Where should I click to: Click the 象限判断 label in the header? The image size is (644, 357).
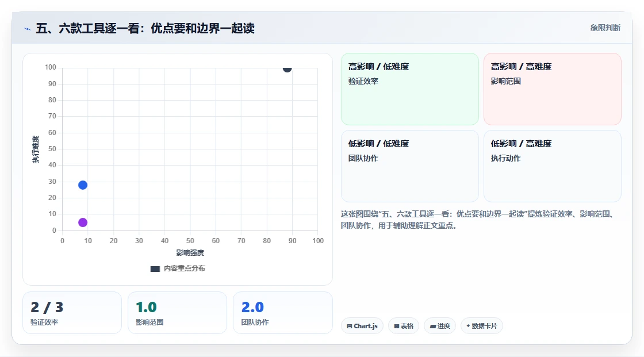pos(605,28)
